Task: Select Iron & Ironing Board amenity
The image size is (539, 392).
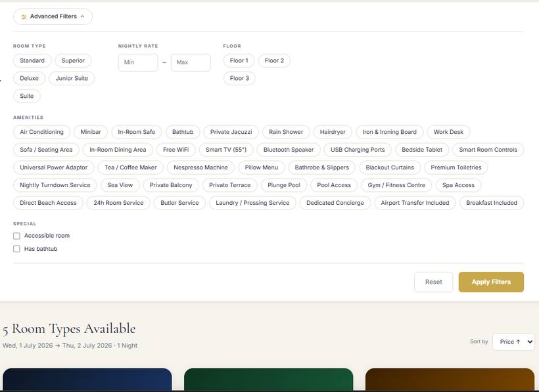Action: [x=390, y=132]
